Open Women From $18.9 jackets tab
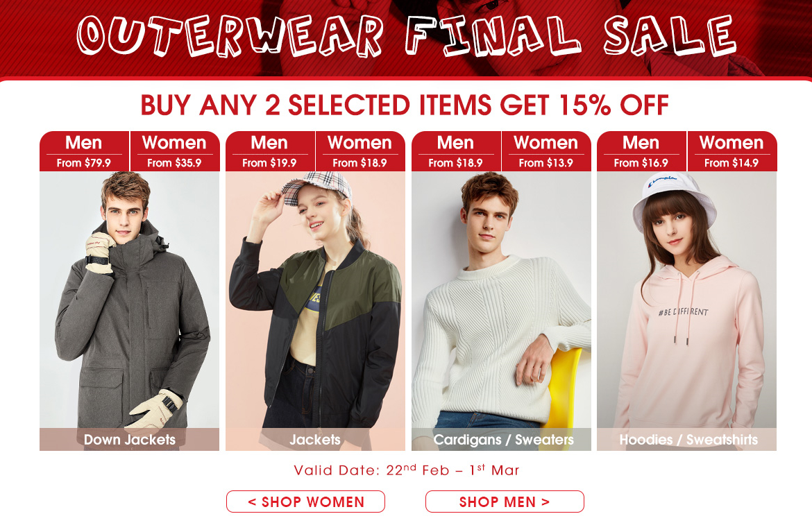The height and width of the screenshot is (523, 812). (360, 151)
